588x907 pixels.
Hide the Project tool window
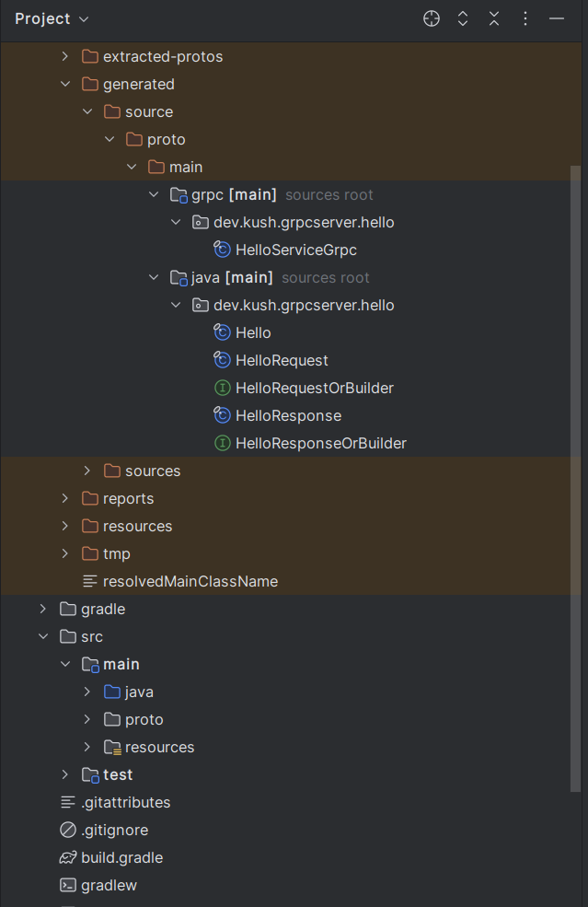[x=557, y=18]
